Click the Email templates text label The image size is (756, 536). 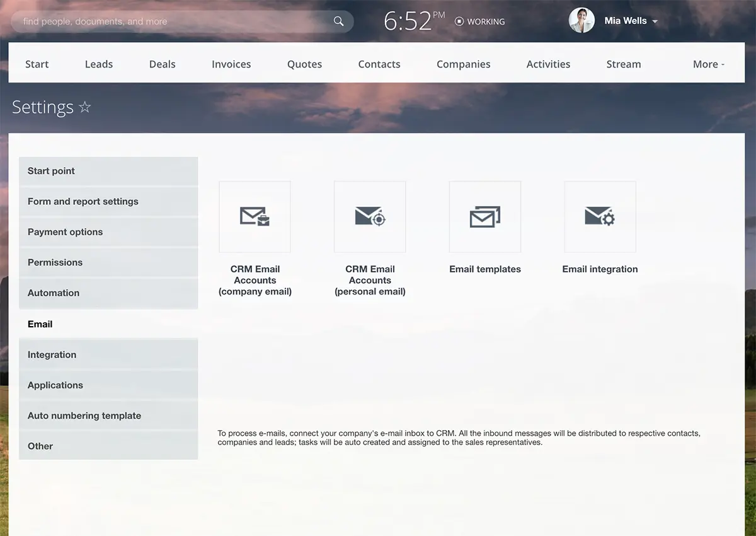coord(485,269)
